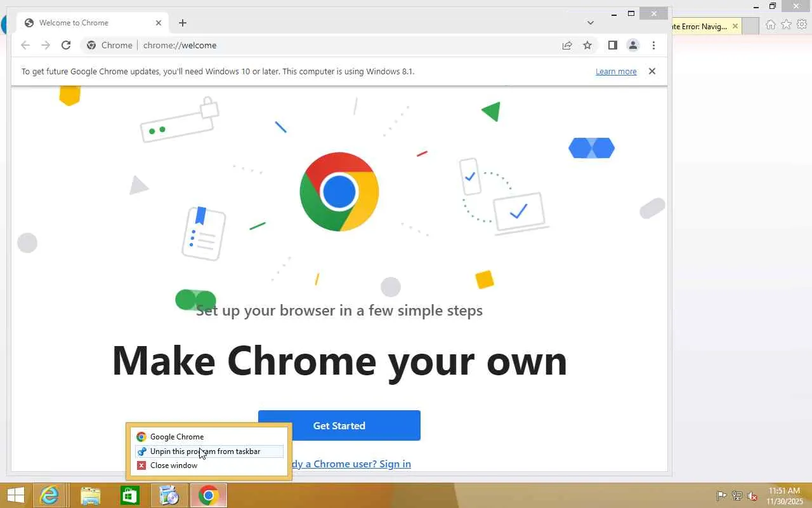Screen dimensions: 812x508
Task: Open the Windows Store taskbar icon
Action: pyautogui.click(x=130, y=495)
